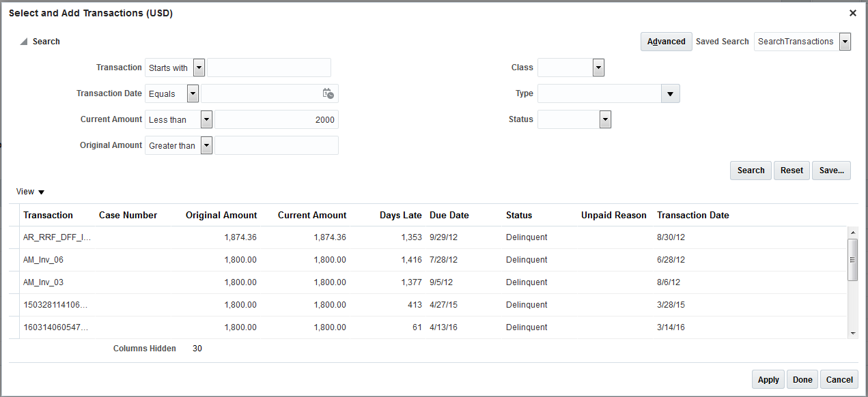The height and width of the screenshot is (397, 868).
Task: Reset the search criteria
Action: [792, 171]
